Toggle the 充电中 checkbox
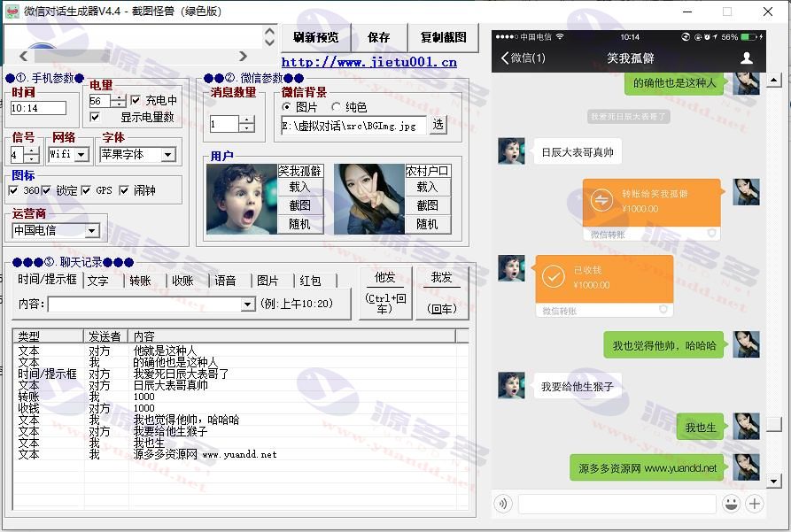Image resolution: width=791 pixels, height=532 pixels. [x=136, y=100]
